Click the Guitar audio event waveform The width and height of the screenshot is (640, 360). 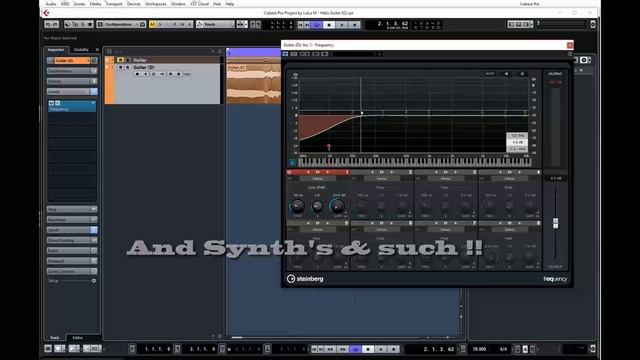[254, 84]
